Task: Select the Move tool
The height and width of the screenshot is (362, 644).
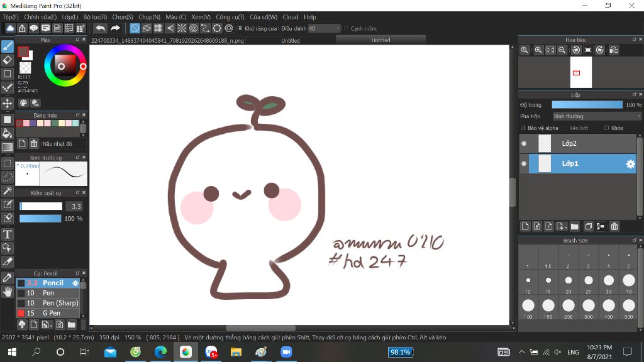Action: pos(8,103)
